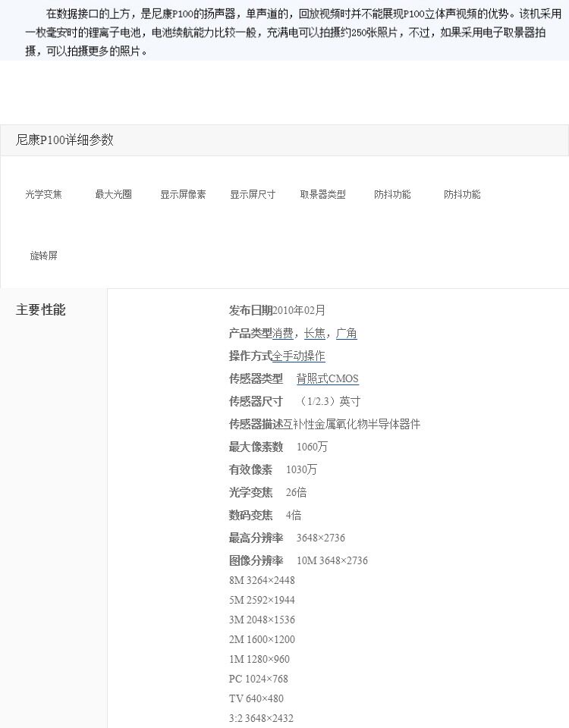
Task: Click the 数码变焦 value 4倍
Action: click(294, 516)
